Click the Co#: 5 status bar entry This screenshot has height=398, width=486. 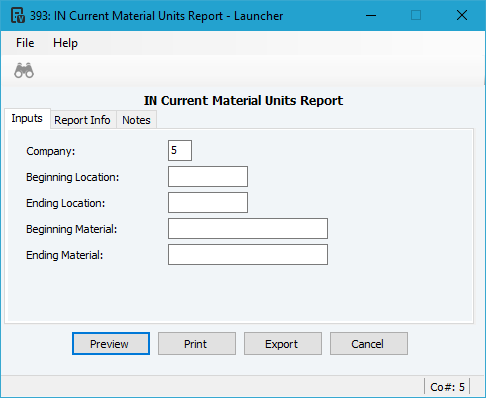pyautogui.click(x=447, y=387)
